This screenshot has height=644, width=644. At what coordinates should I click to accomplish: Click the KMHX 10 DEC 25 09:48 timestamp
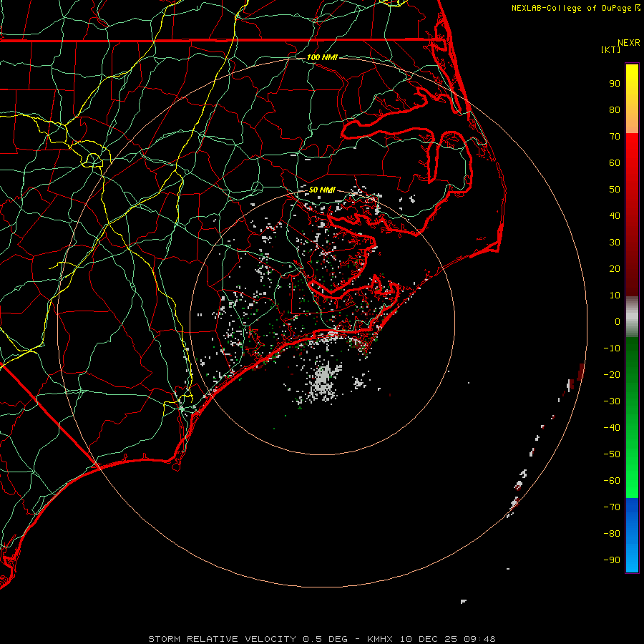point(431,639)
